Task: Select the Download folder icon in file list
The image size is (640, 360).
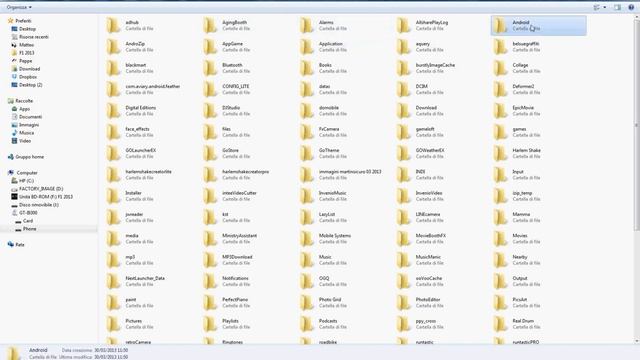Action: click(x=403, y=111)
